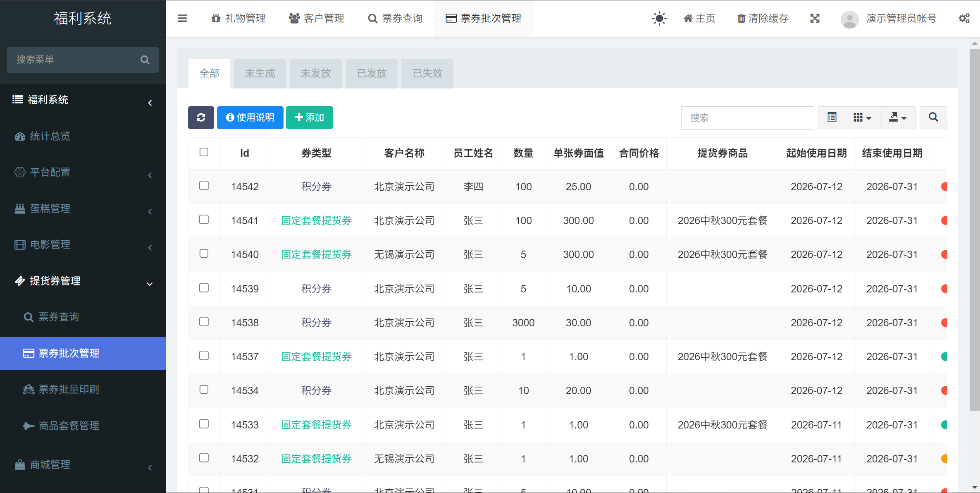
Task: Toggle the hamburger sidebar menu icon
Action: pos(182,18)
